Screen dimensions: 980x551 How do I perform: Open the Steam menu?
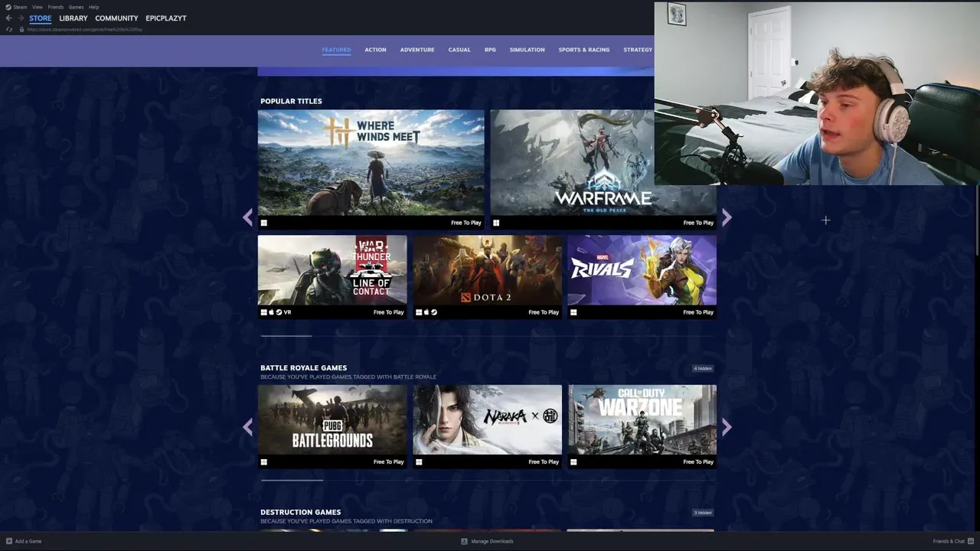coord(20,7)
